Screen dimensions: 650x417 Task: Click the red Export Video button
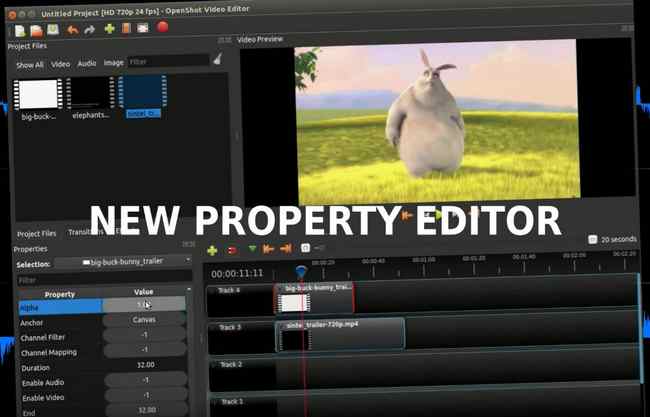pyautogui.click(x=162, y=27)
